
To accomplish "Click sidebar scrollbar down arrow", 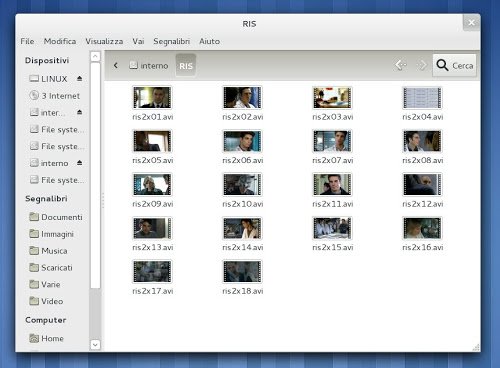I will coord(95,344).
